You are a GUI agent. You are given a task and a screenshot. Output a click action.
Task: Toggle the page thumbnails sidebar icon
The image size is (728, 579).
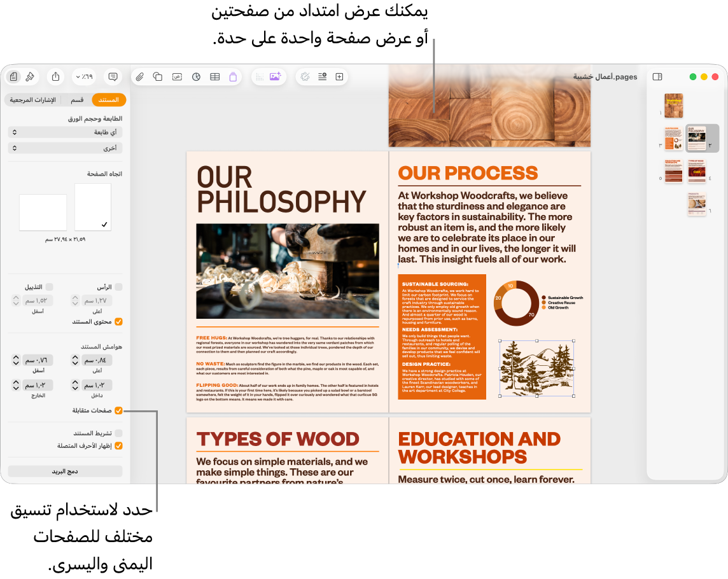point(657,76)
